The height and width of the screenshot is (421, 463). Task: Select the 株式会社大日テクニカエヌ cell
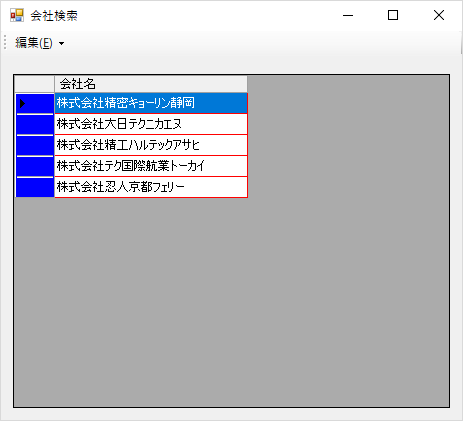[151, 124]
